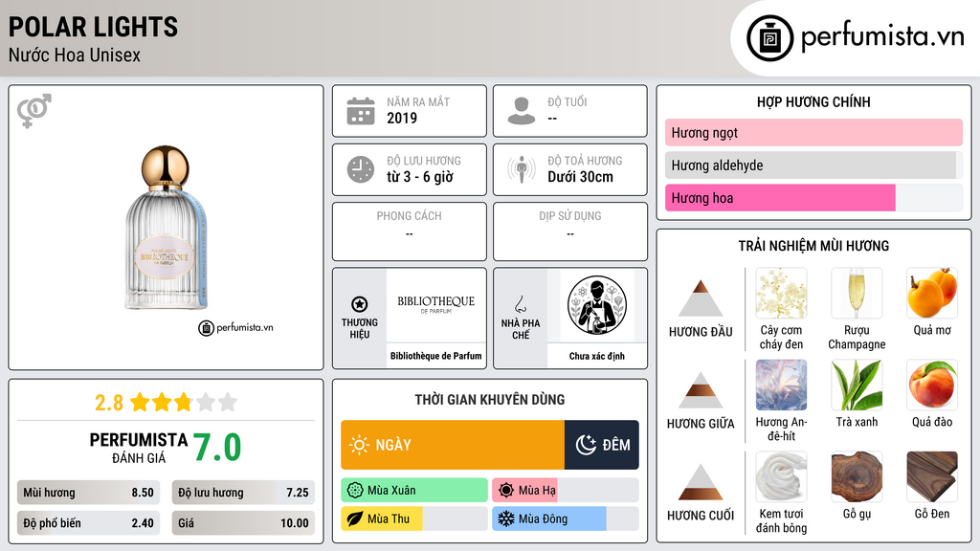980x551 pixels.
Task: Click the nose icon above Nhà pha chế
Action: tap(520, 304)
